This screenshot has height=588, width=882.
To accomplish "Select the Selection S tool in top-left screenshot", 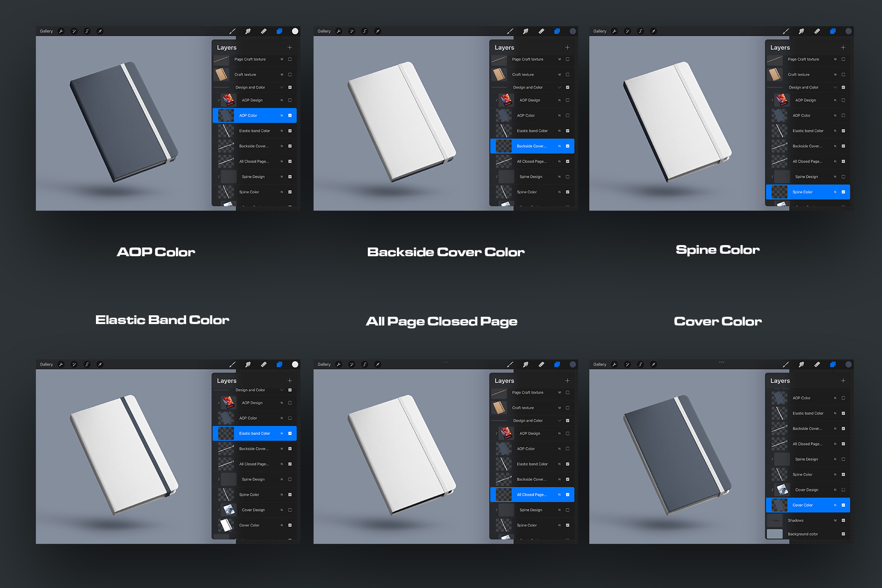I will click(87, 31).
